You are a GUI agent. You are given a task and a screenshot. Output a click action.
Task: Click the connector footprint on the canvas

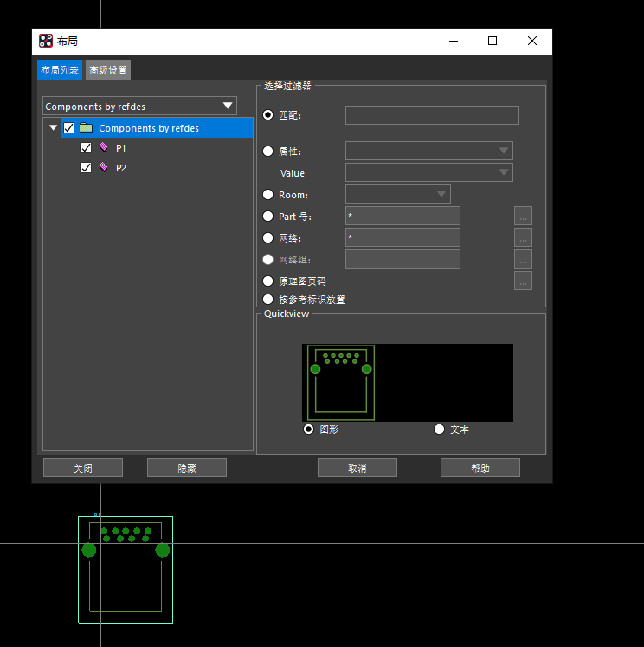point(126,569)
